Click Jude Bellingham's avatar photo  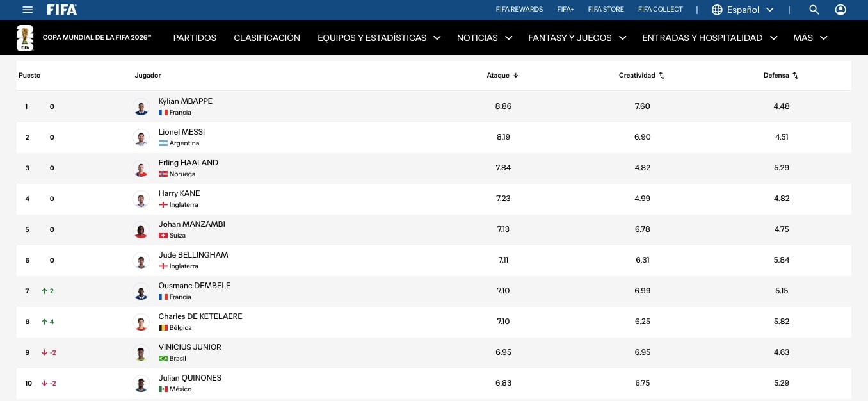coord(141,261)
